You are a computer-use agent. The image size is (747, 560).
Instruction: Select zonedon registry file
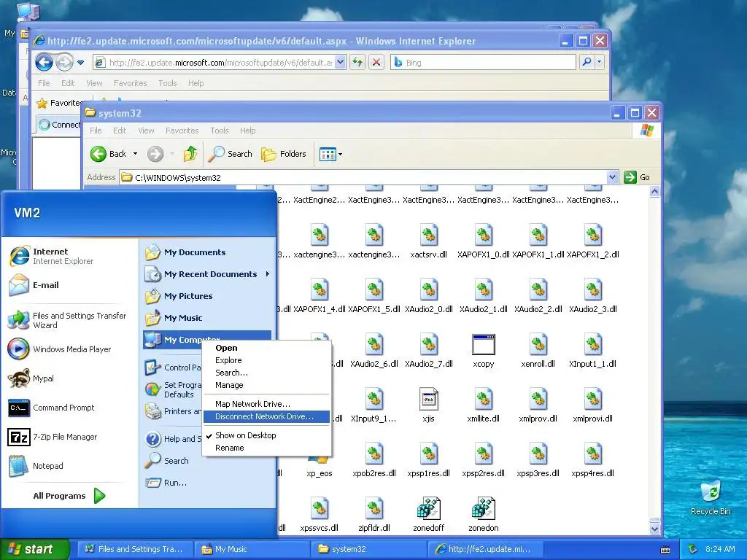click(x=483, y=515)
